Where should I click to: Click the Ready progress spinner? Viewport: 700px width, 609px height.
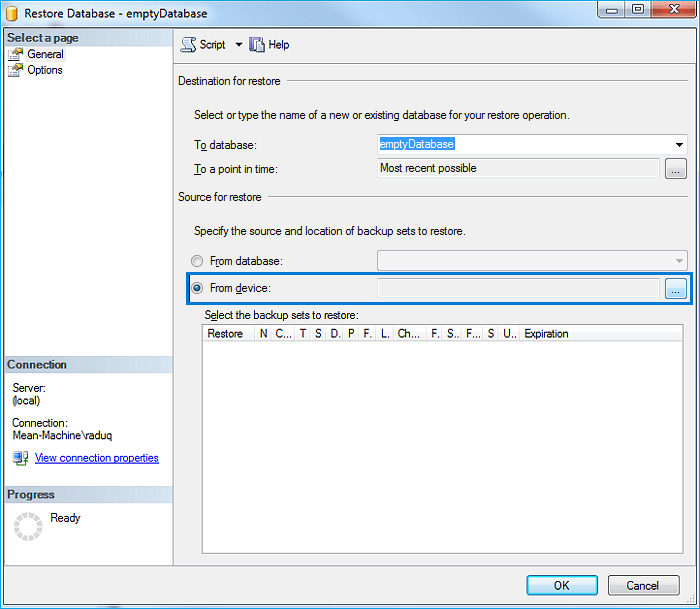(28, 526)
